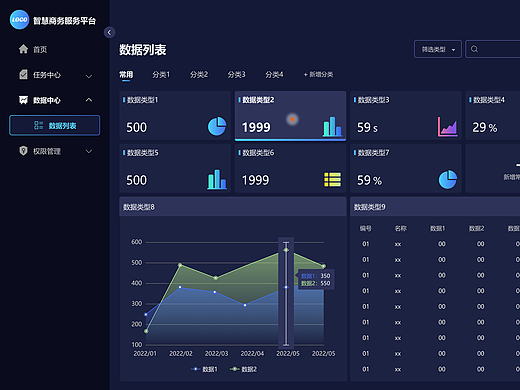Click the 数据类型9 panel header
This screenshot has width=520, height=390.
[x=435, y=207]
